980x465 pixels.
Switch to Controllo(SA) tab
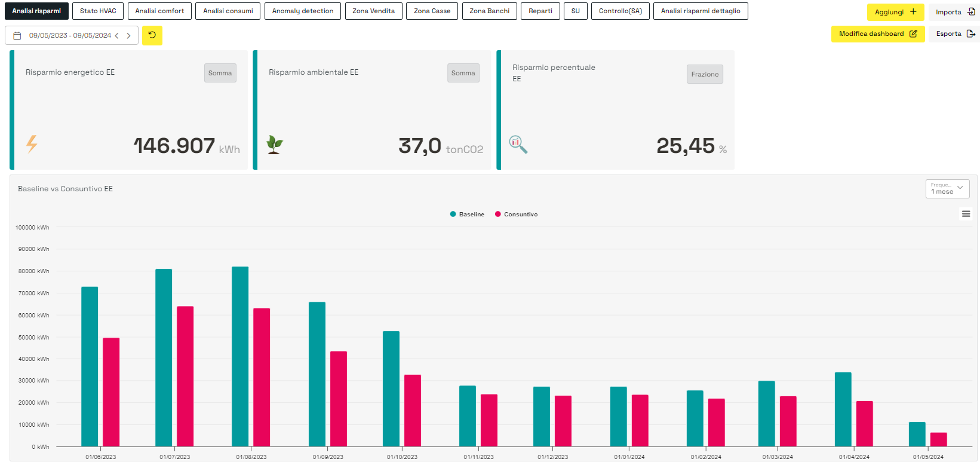point(620,11)
